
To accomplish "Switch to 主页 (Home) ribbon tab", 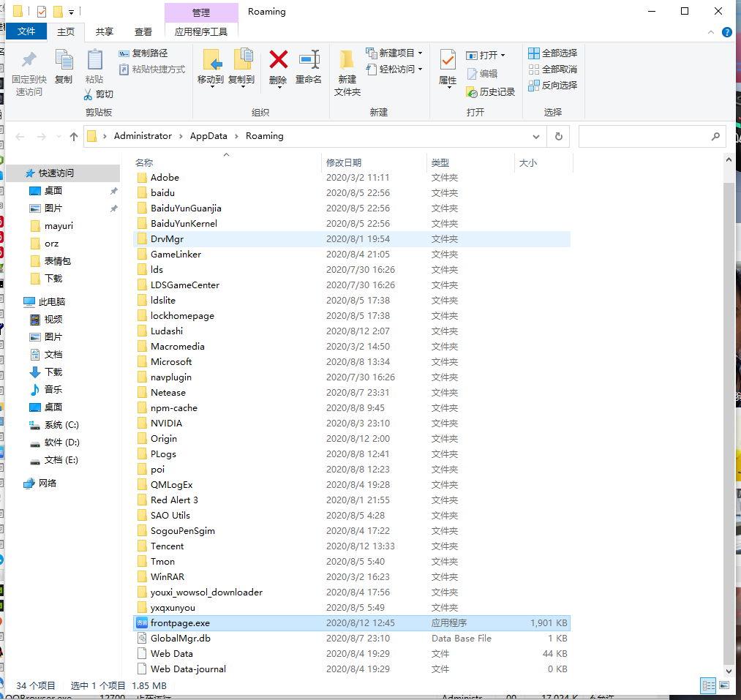I will (x=66, y=31).
